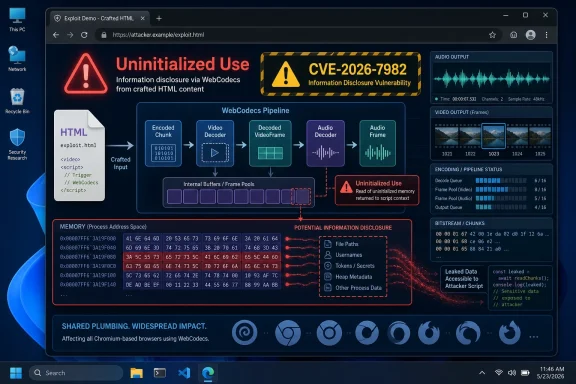The image size is (576, 384).
Task: Click the HTML exploit.html file graphic
Action: 79,155
